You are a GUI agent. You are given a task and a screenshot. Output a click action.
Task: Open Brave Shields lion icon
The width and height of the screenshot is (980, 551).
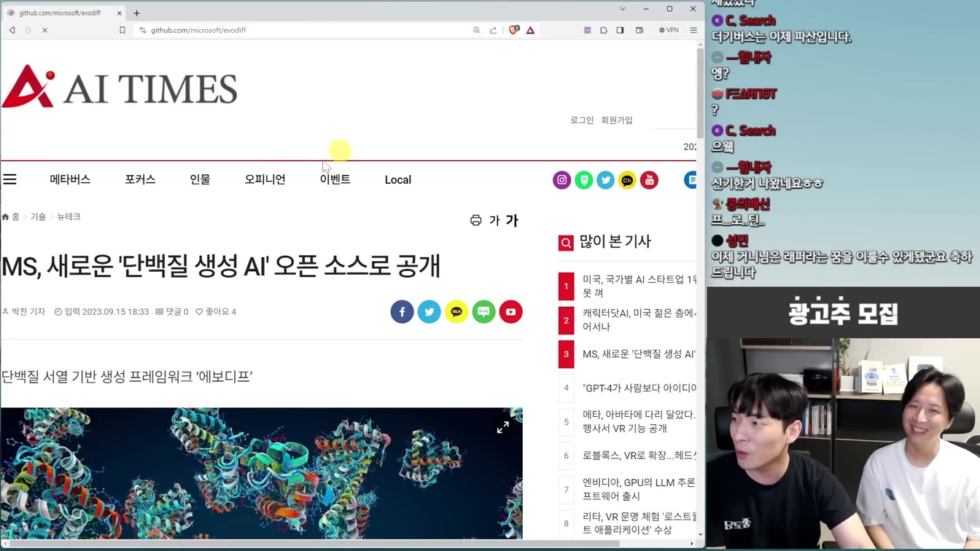[514, 30]
